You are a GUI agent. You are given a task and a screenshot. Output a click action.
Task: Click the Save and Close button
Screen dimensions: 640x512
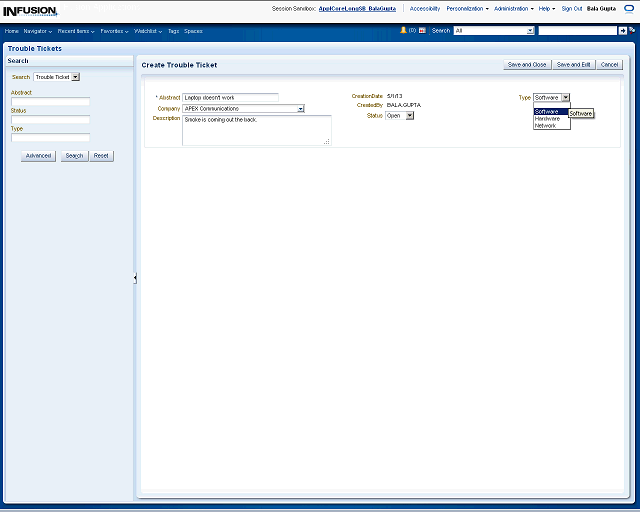point(526,64)
